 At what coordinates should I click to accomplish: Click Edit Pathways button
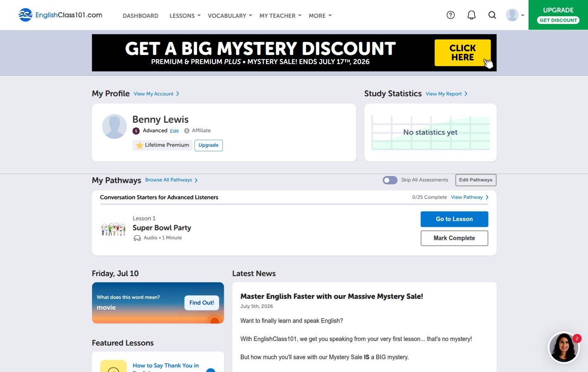476,180
